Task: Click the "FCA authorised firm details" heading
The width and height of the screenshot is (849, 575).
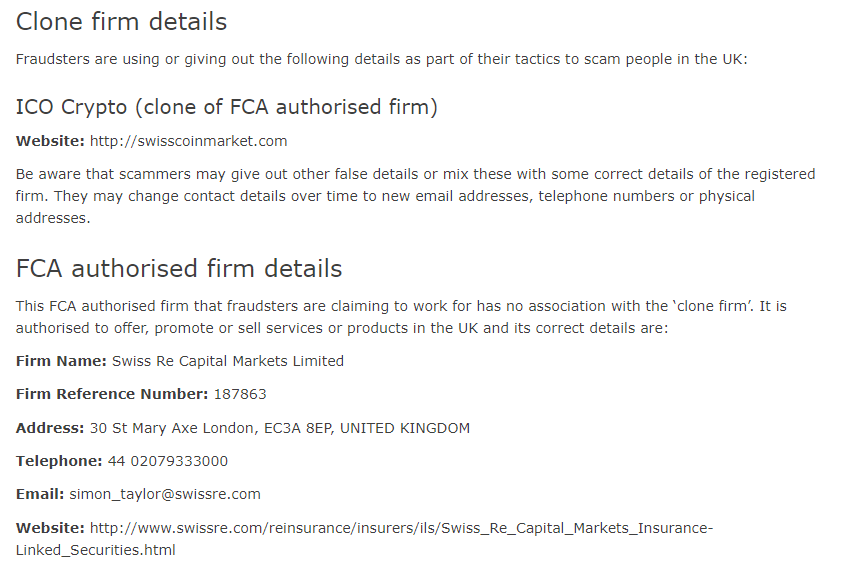Action: pos(179,268)
